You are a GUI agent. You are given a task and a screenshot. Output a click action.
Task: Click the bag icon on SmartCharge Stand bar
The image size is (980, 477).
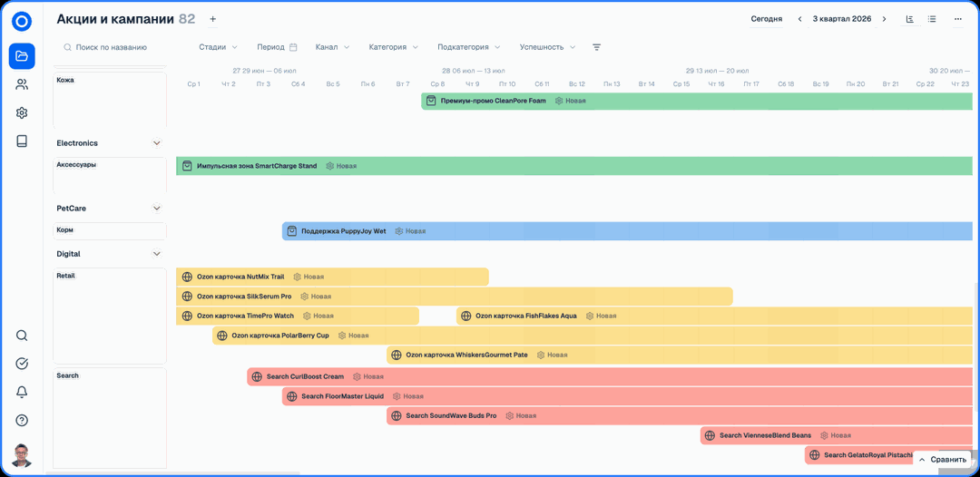(186, 166)
